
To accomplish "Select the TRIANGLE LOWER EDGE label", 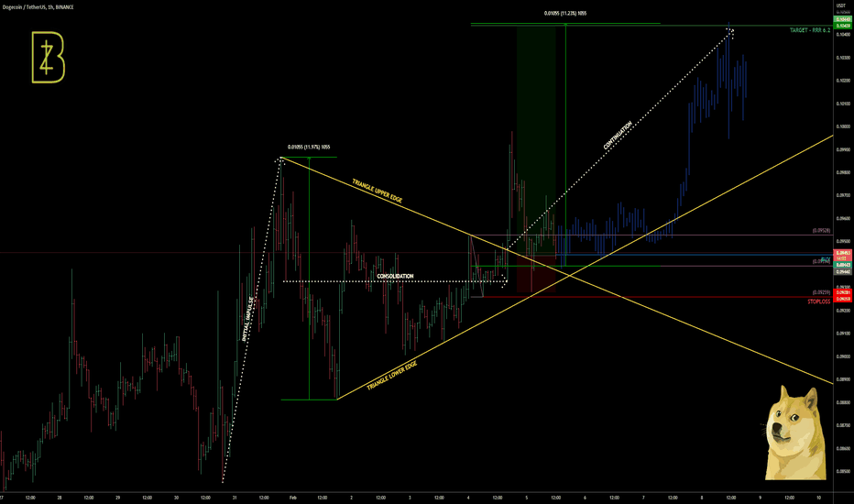I will click(x=392, y=376).
